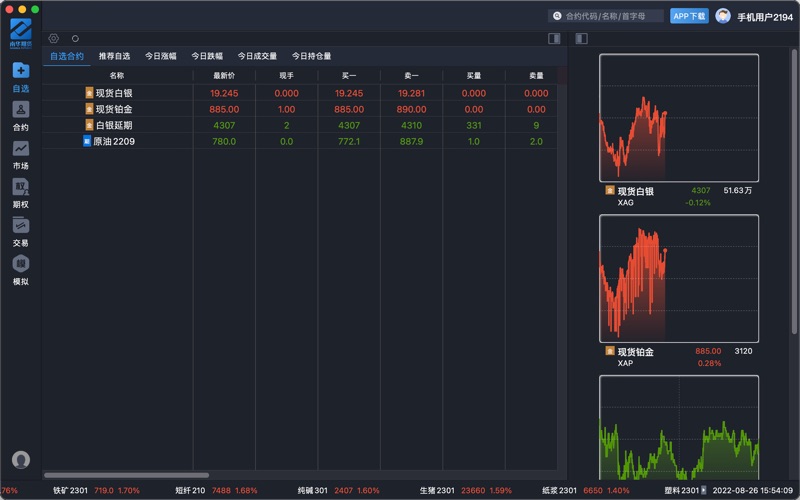
Task: Click the 手机用户2194 account name
Action: (x=765, y=17)
